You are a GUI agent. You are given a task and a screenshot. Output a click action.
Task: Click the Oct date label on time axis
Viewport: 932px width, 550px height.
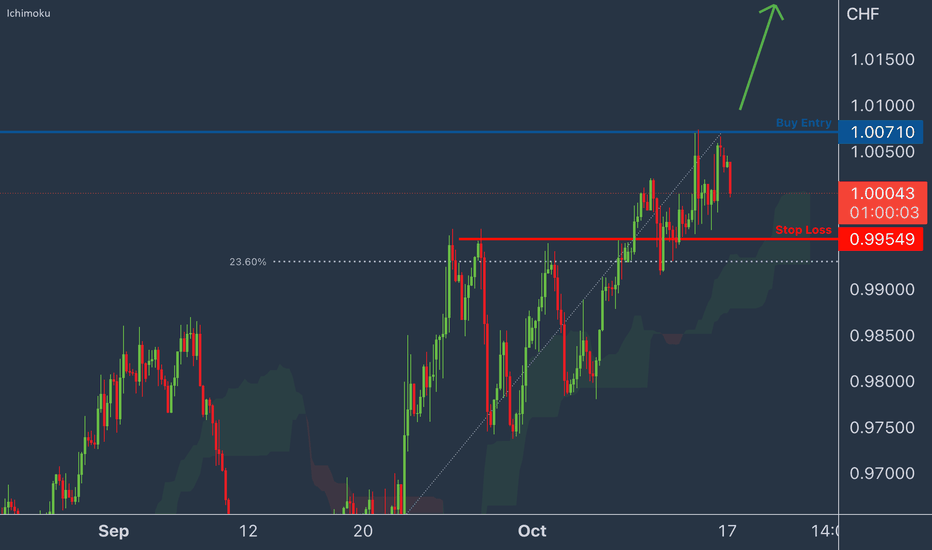click(532, 531)
